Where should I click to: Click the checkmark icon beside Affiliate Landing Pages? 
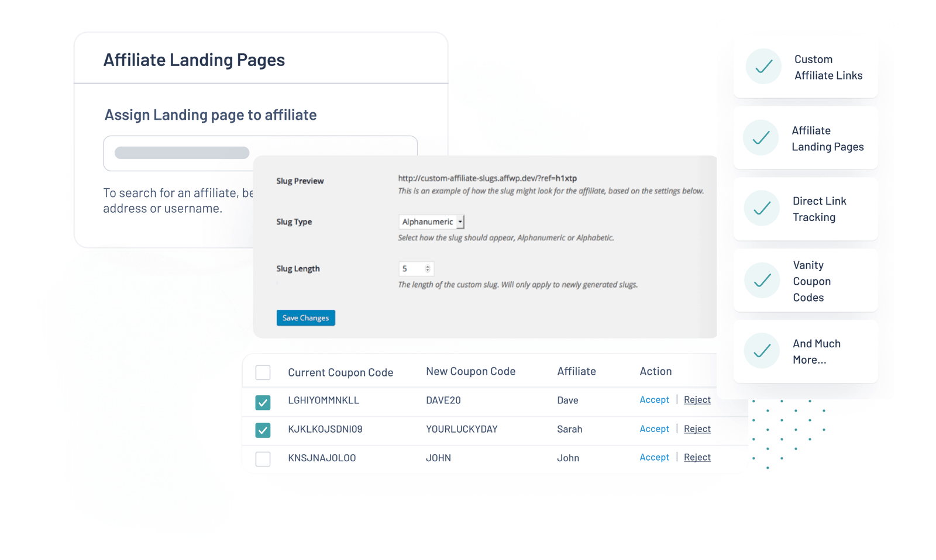tap(760, 138)
